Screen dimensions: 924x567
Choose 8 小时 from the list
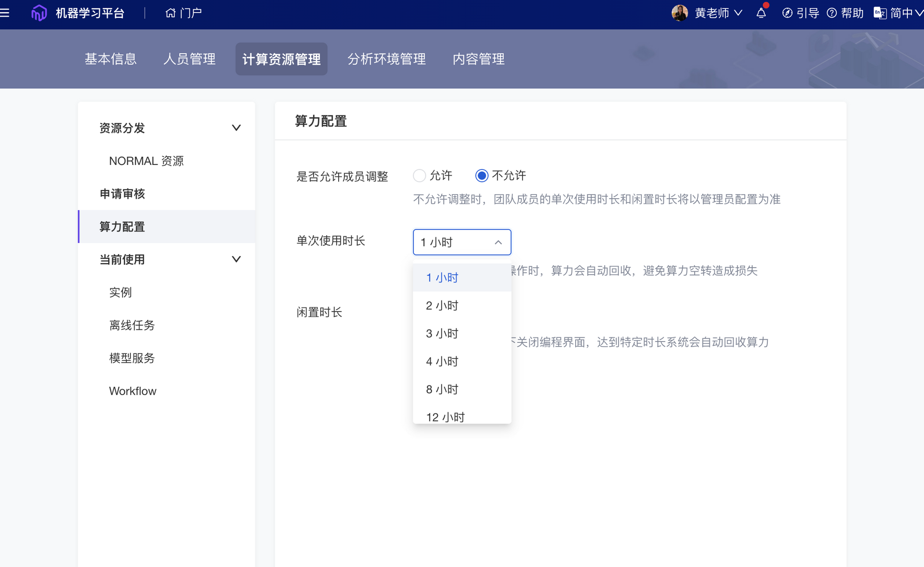click(x=442, y=389)
